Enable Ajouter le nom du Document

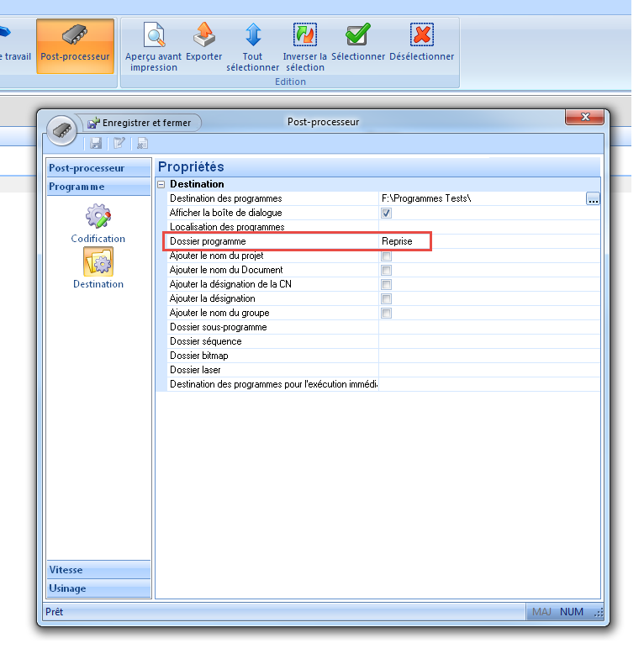387,270
